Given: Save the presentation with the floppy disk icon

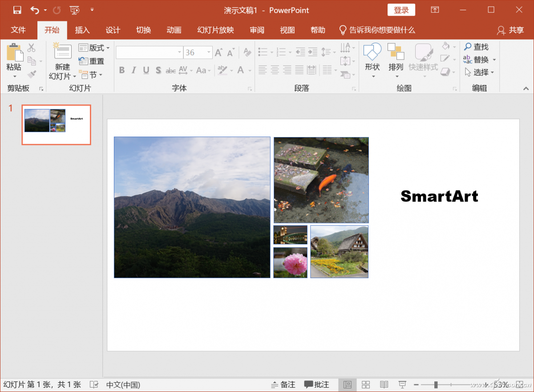Looking at the screenshot, I should [17, 10].
